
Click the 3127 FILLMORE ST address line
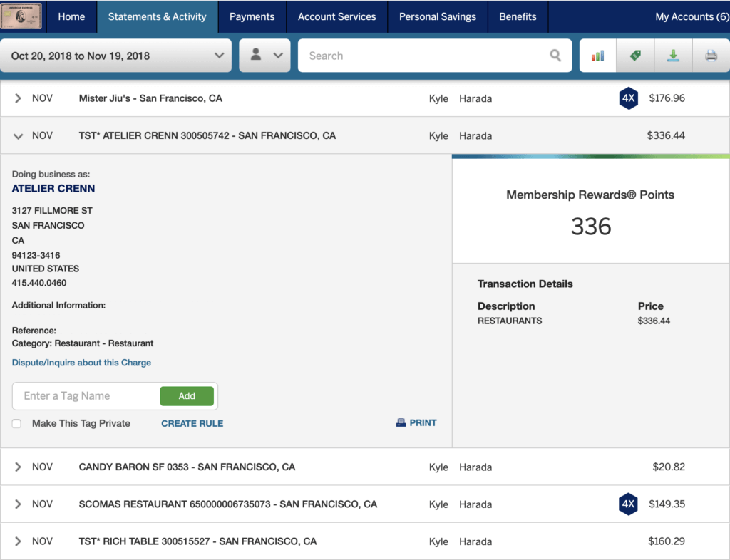(x=52, y=211)
